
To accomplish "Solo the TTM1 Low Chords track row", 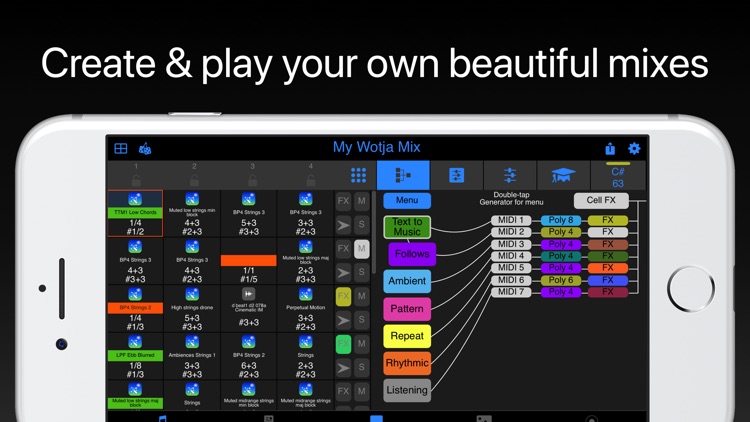I will [362, 225].
